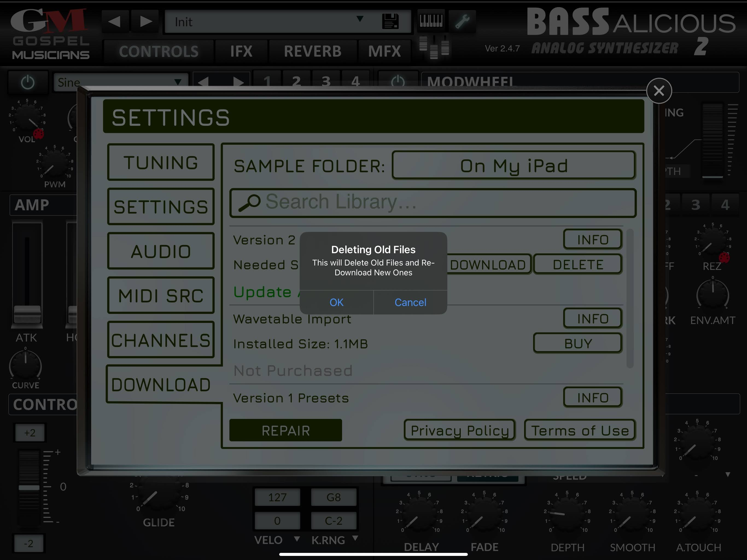Click key range G8 box
747x560 pixels.
click(334, 497)
